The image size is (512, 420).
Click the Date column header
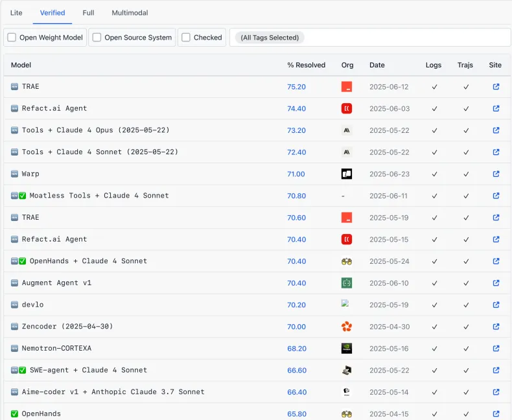click(377, 65)
